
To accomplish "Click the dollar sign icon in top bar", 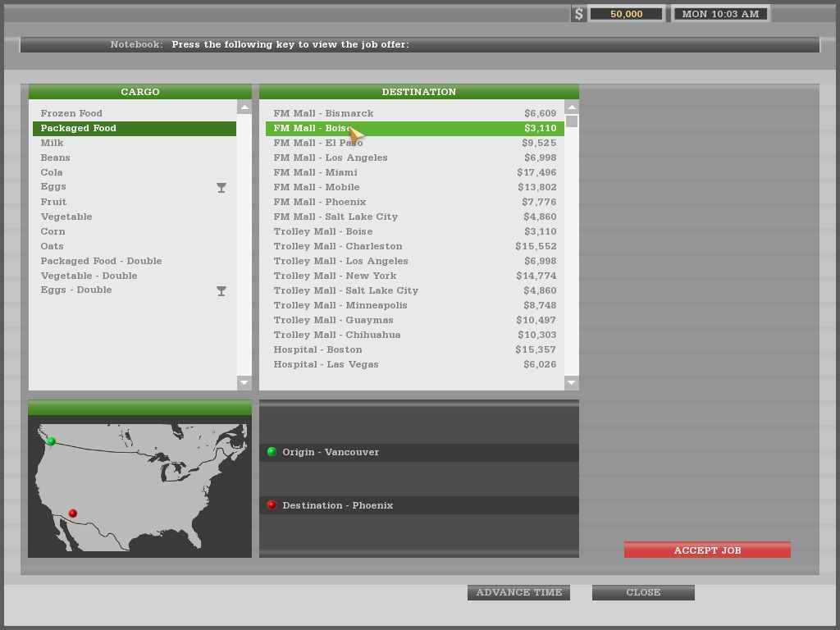I will (579, 13).
